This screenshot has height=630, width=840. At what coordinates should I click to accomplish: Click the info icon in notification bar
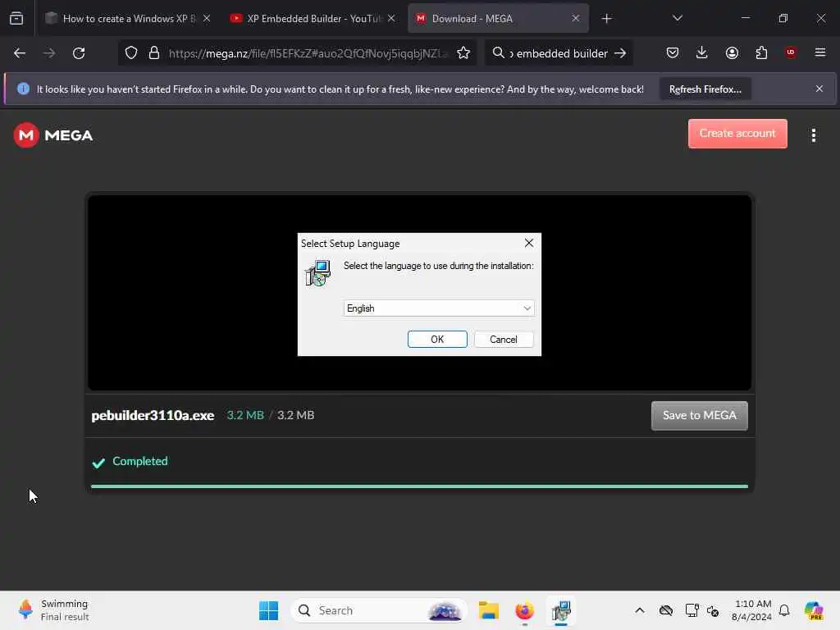pyautogui.click(x=23, y=89)
